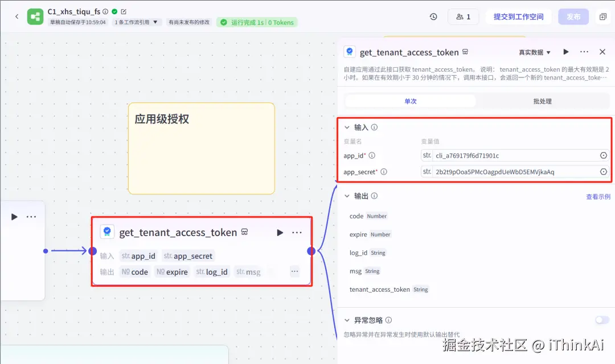
Task: Open panel more options ellipsis
Action: (x=584, y=52)
